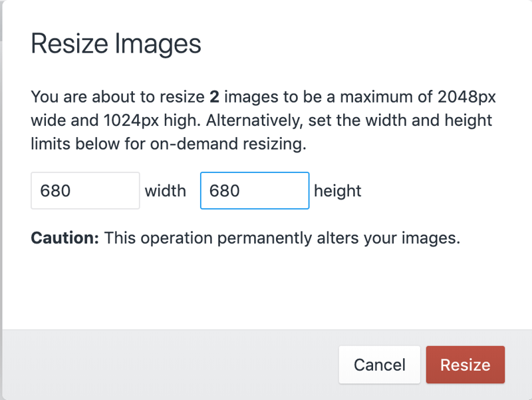532x400 pixels.
Task: Click the gray dialog footer bar
Action: [166, 365]
